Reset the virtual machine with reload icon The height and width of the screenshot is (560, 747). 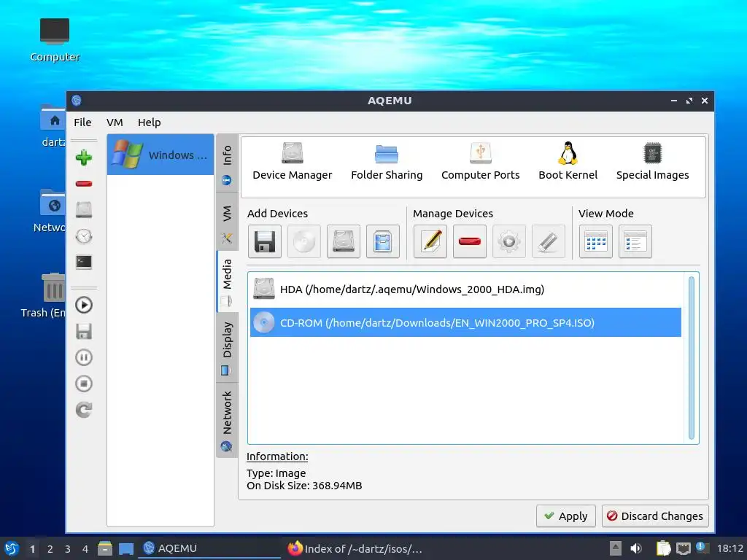[84, 410]
